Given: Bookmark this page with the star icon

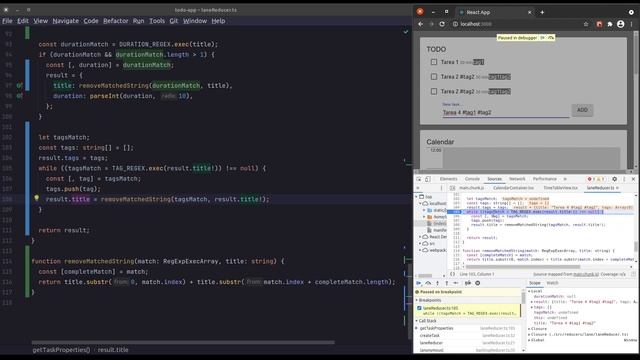Looking at the screenshot, I should tap(586, 24).
